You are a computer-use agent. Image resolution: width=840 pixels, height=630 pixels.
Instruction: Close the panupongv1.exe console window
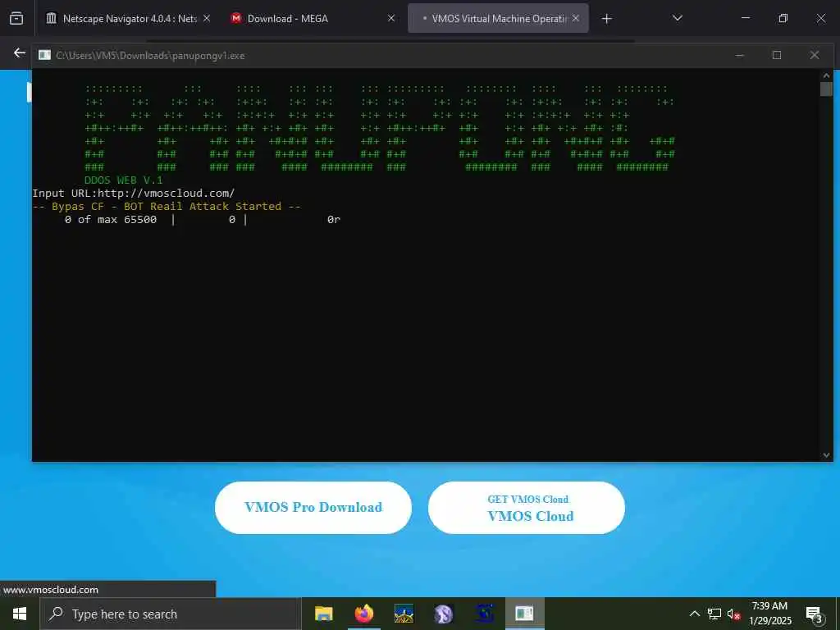click(815, 55)
